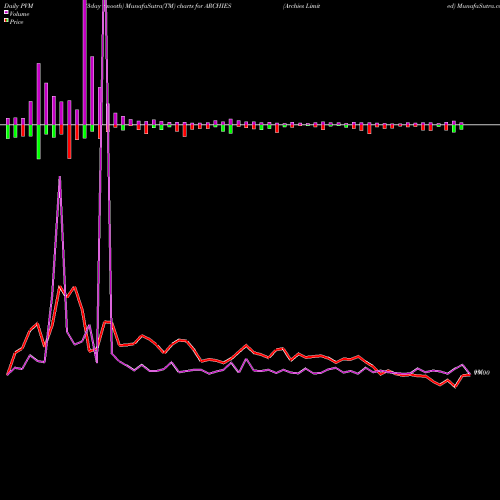
Task: Click the Price legend label
Action: [16, 22]
